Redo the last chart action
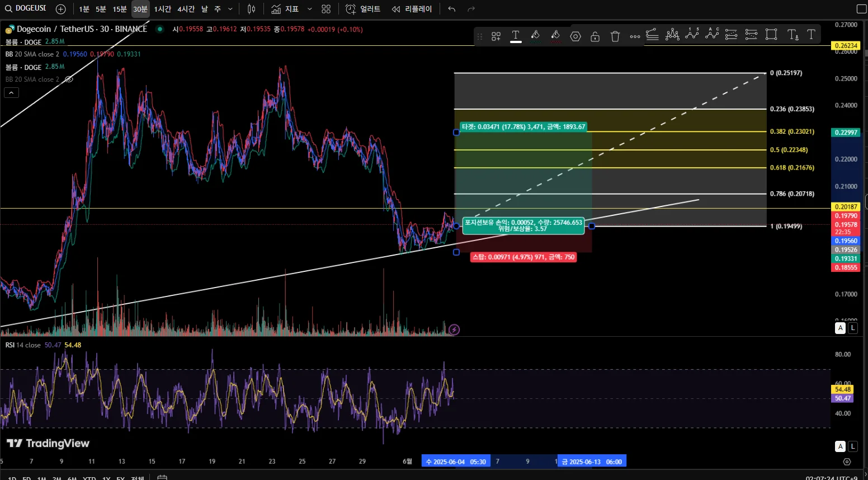This screenshot has width=868, height=480. click(x=471, y=9)
